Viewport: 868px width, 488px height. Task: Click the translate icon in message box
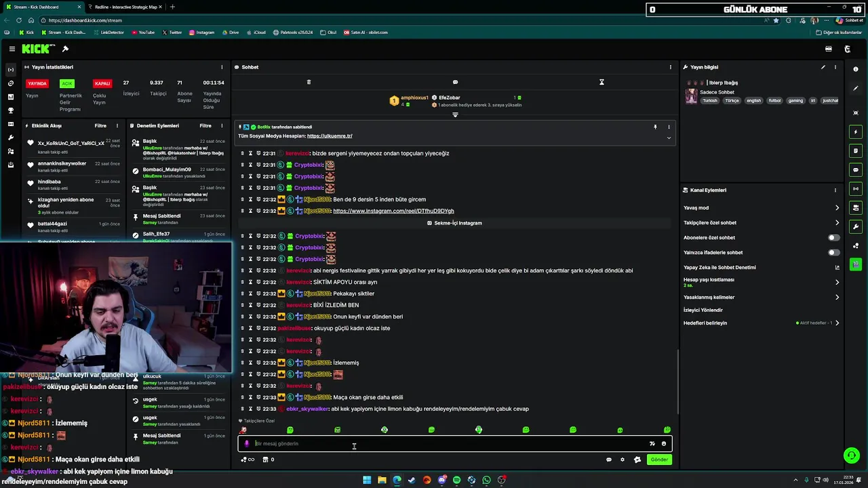pos(652,444)
